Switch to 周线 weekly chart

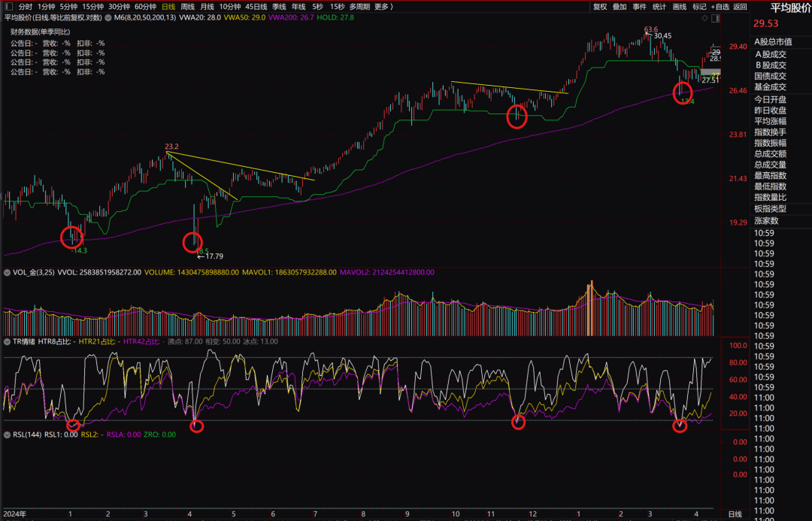[x=187, y=7]
